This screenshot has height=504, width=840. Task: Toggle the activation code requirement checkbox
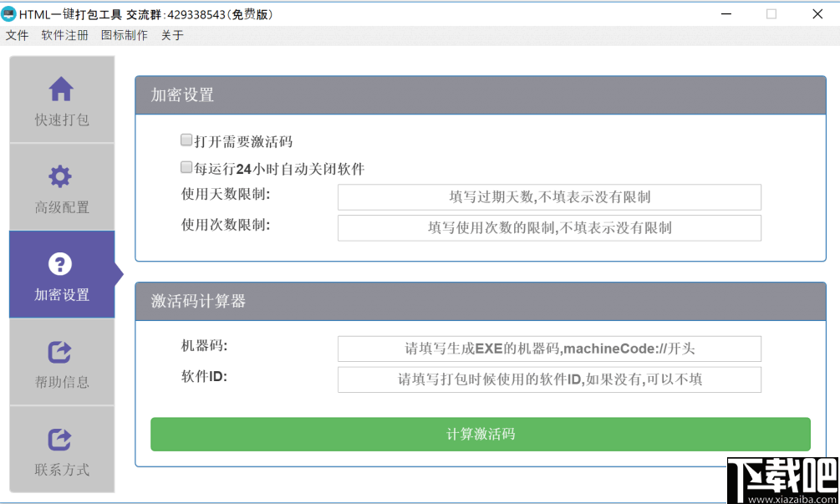pyautogui.click(x=186, y=140)
